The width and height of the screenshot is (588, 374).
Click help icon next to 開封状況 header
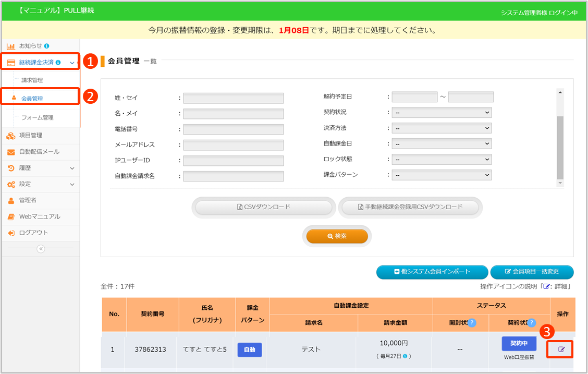pos(472,323)
